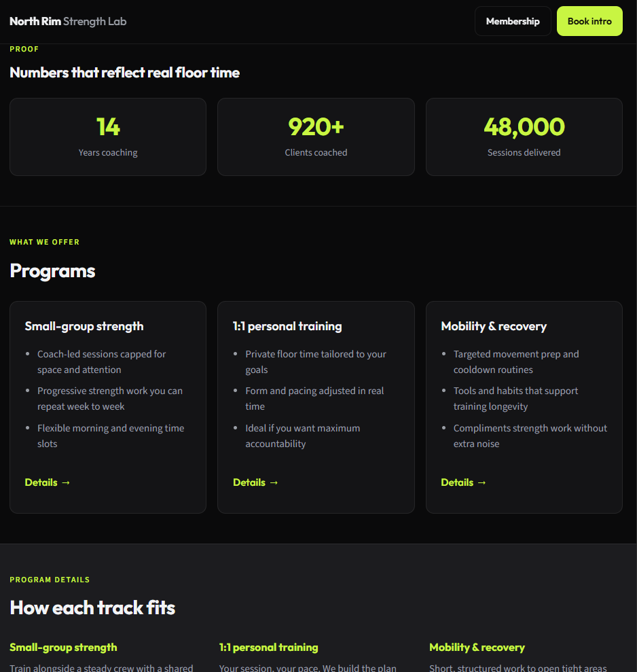Image resolution: width=637 pixels, height=672 pixels.
Task: Select the 48,000 Sessions delivered stat card
Action: click(x=524, y=137)
